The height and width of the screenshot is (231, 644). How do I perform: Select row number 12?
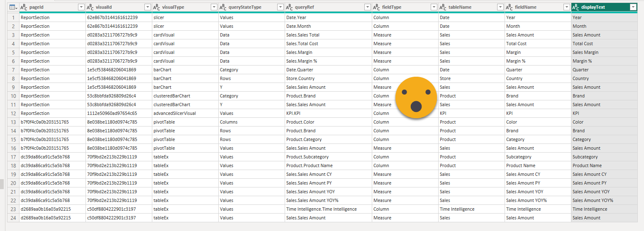point(13,113)
